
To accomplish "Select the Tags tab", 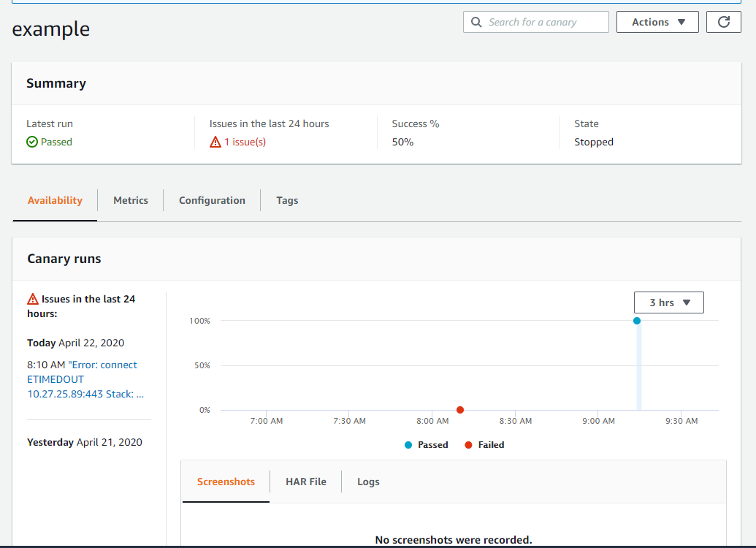I will coord(287,200).
